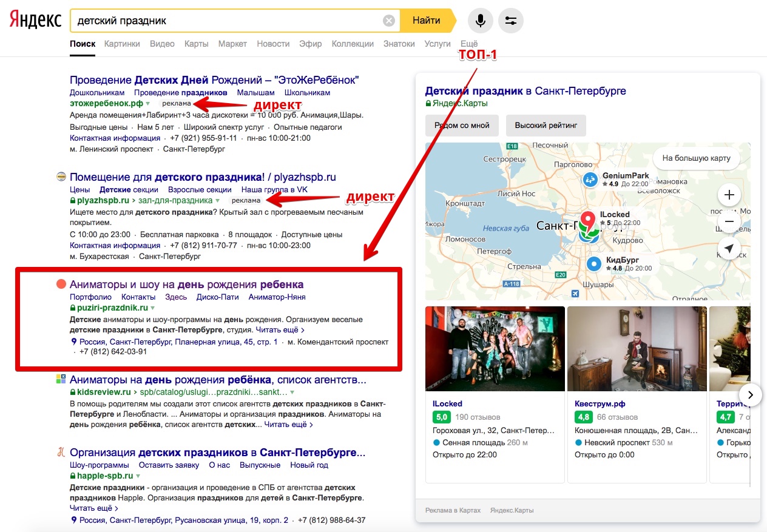Image resolution: width=767 pixels, height=532 pixels.
Task: Clear the search query with the X icon
Action: click(x=389, y=21)
